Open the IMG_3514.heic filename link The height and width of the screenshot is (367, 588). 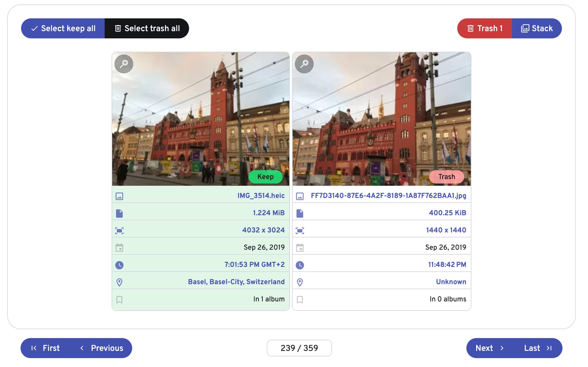pos(261,196)
